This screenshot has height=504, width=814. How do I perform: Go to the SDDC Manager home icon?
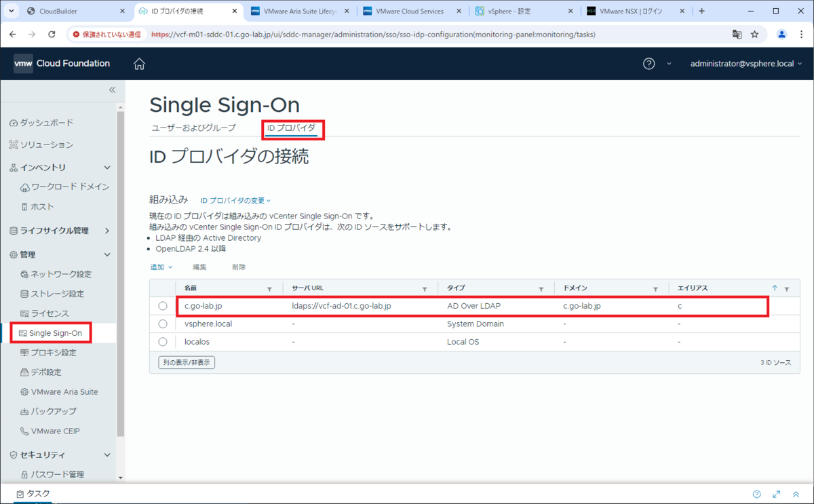point(139,64)
